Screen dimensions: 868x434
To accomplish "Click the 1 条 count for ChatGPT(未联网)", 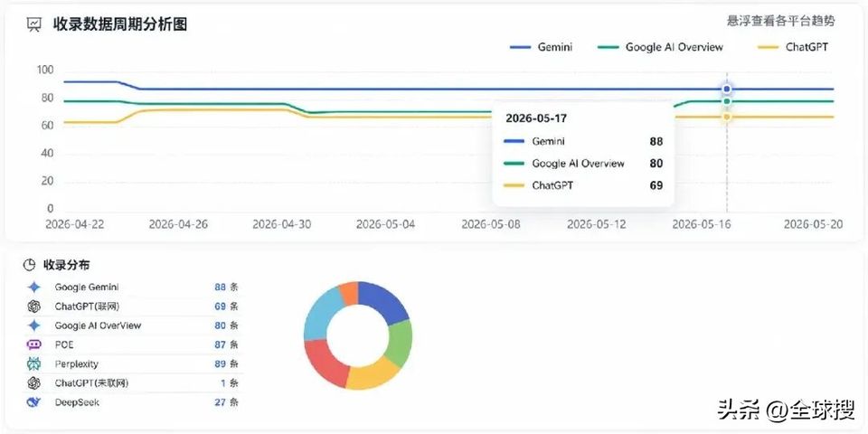I will pyautogui.click(x=229, y=383).
